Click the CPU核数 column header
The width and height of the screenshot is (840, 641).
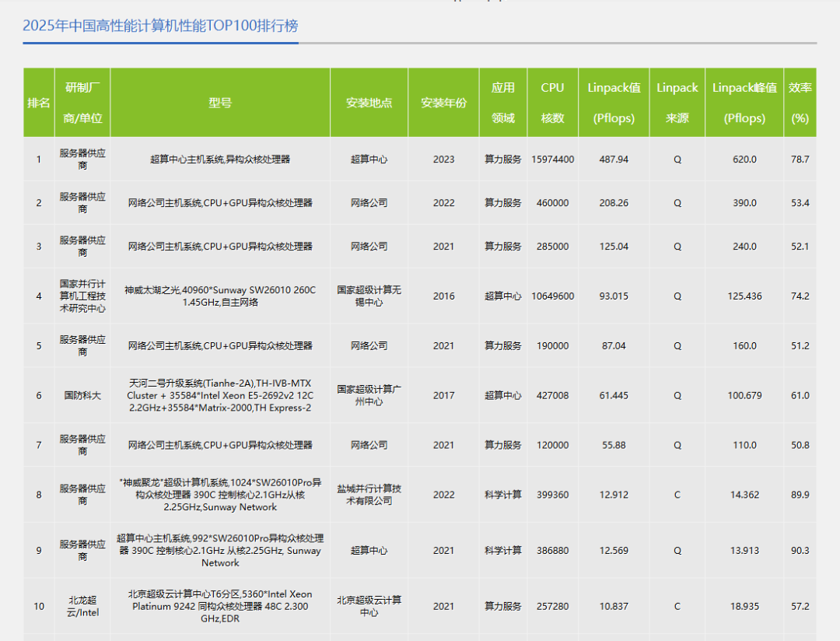[x=552, y=103]
